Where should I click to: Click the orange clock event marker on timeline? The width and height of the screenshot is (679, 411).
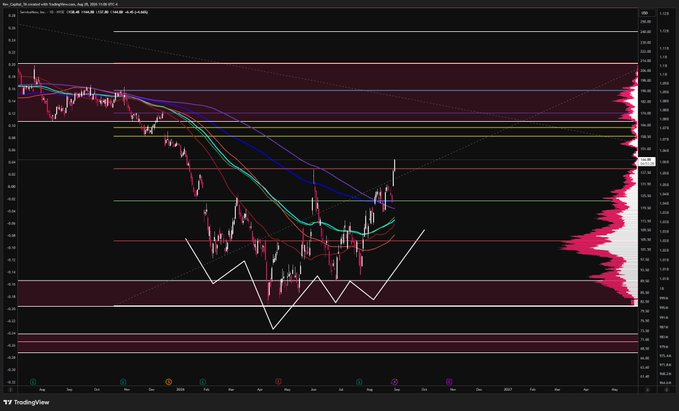(168, 382)
